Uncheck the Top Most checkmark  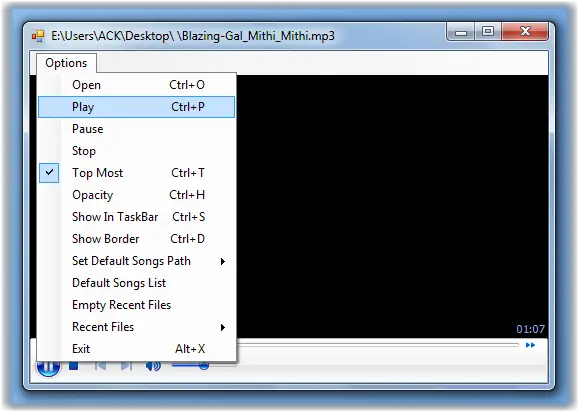(49, 172)
